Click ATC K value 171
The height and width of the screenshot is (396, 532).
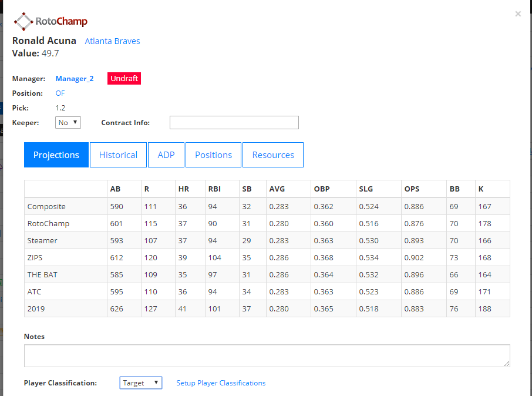click(484, 291)
